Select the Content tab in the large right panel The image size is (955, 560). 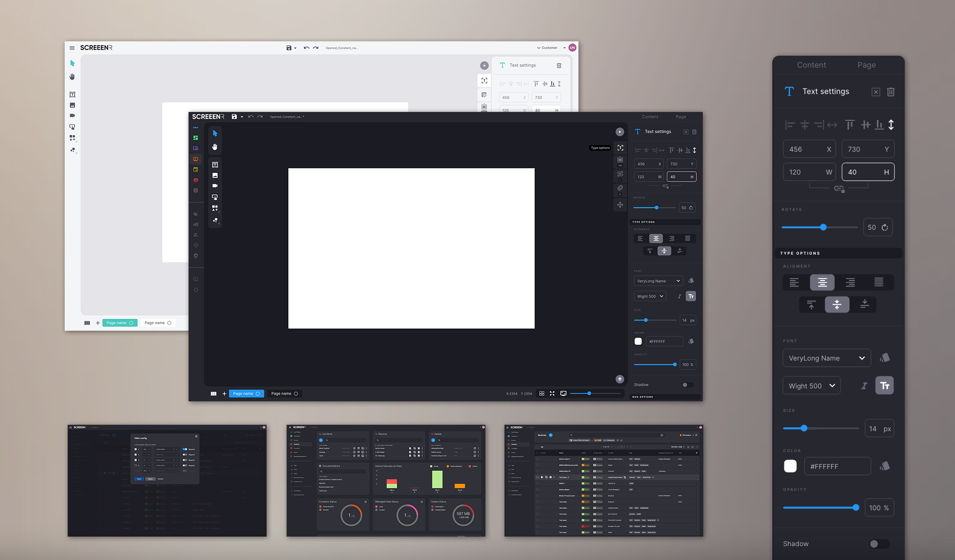tap(811, 65)
